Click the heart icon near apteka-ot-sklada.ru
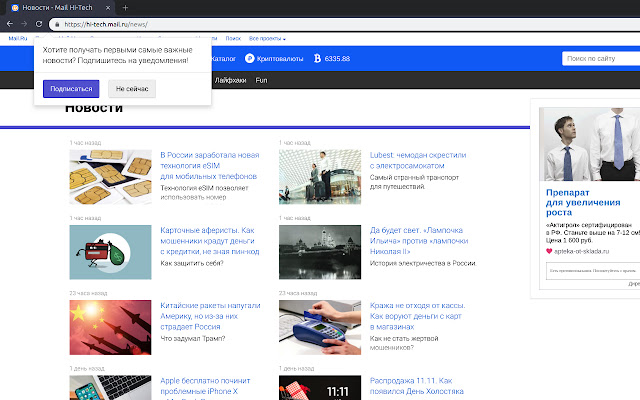Viewport: 640px width, 400px height. (549, 251)
